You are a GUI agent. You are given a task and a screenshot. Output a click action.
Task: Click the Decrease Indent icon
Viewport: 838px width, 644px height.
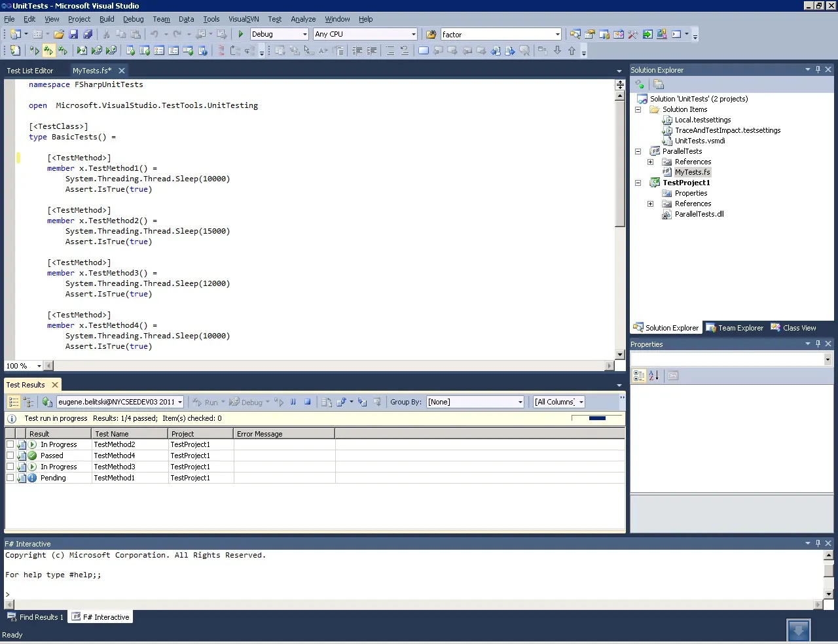[x=357, y=50]
